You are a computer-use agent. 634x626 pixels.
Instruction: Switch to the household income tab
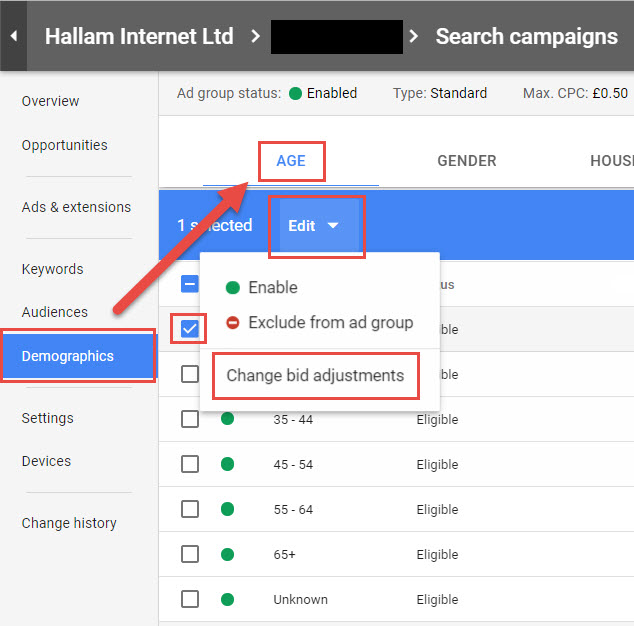point(611,161)
